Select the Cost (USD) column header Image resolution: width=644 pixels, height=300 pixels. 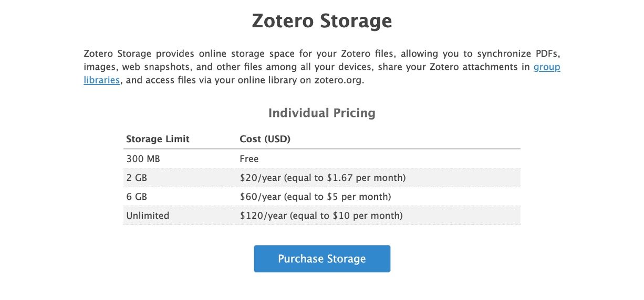tap(265, 139)
